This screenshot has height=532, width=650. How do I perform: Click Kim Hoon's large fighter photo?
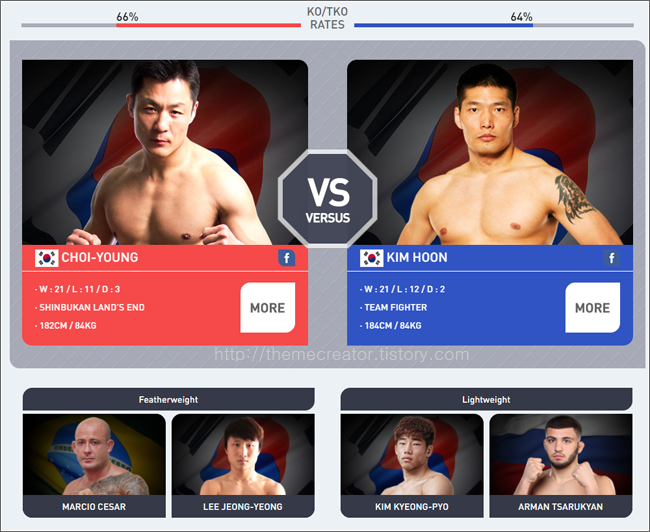tap(490, 152)
